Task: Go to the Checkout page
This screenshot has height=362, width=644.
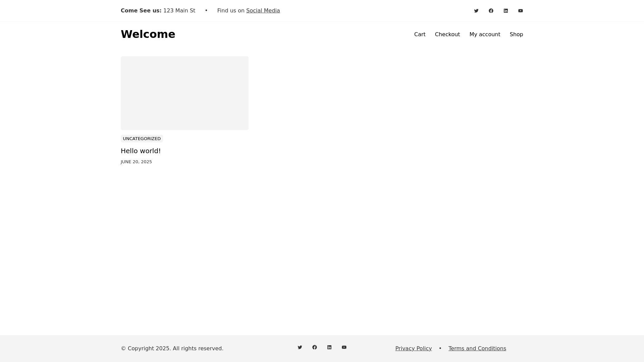Action: click(x=447, y=35)
